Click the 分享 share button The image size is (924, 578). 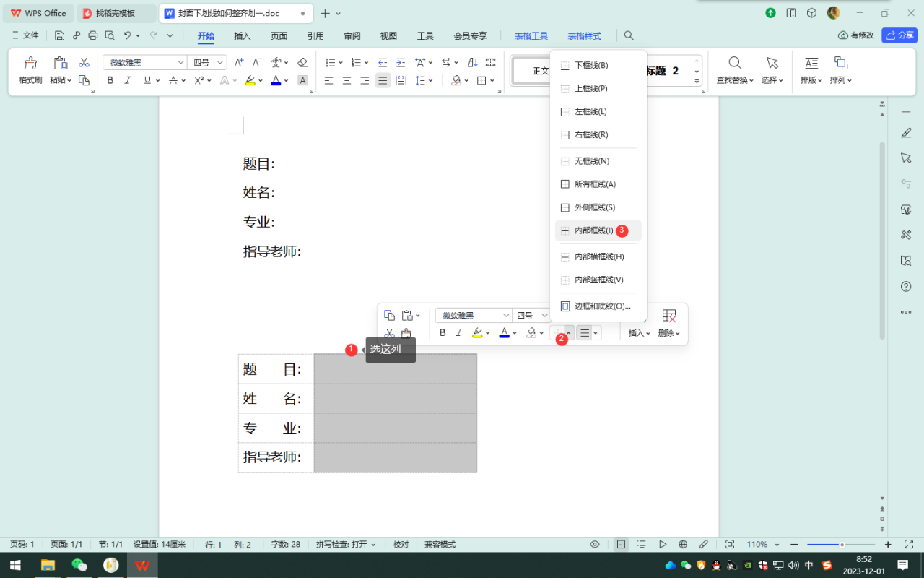point(899,35)
